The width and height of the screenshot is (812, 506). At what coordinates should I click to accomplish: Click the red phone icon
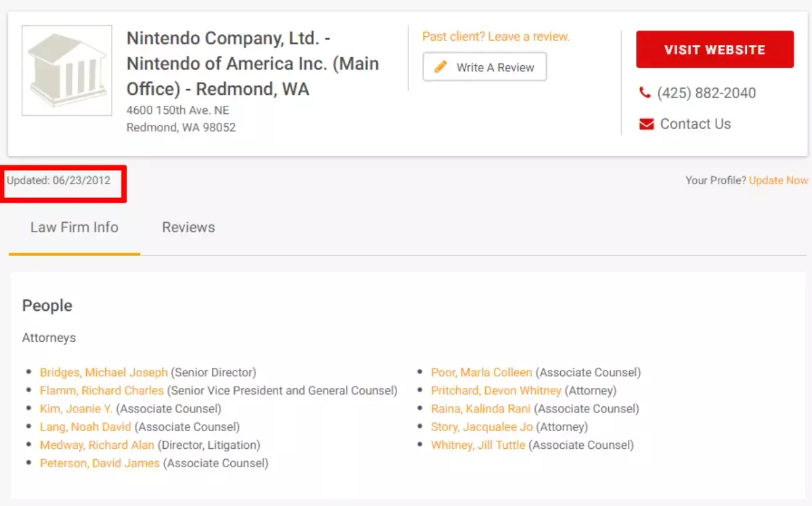click(645, 93)
